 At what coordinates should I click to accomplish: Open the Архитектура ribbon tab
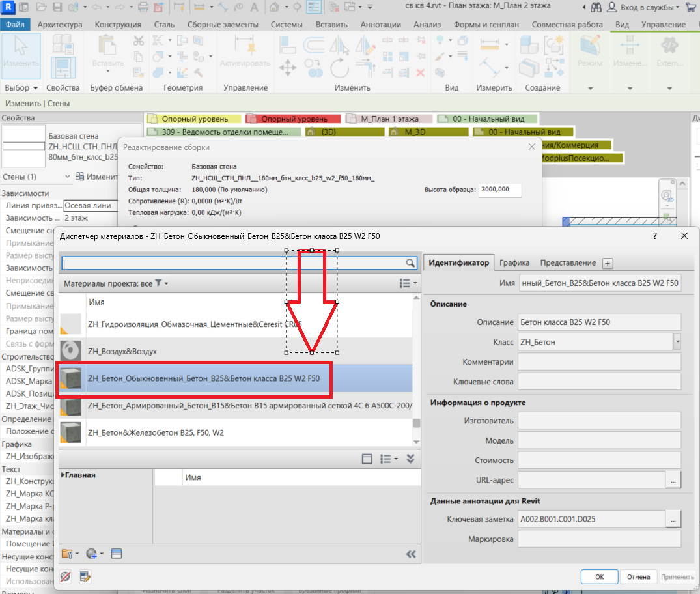60,25
